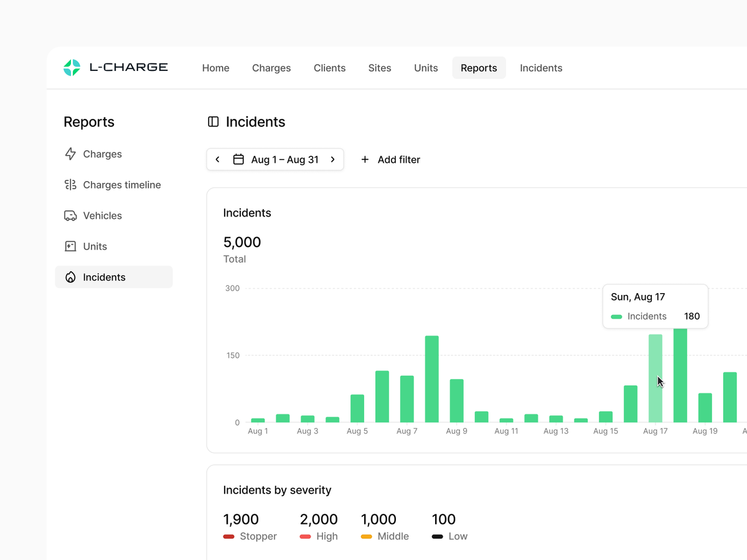Click the 150 y-axis label
Image resolution: width=747 pixels, height=560 pixels.
click(x=232, y=356)
